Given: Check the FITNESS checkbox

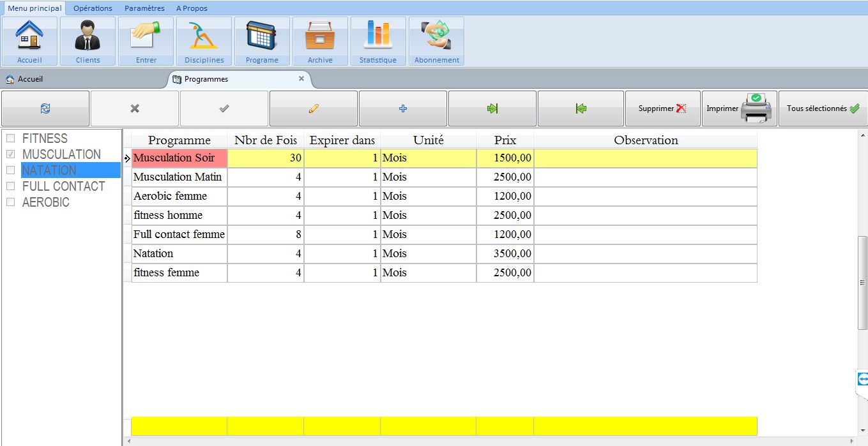Looking at the screenshot, I should tap(10, 138).
